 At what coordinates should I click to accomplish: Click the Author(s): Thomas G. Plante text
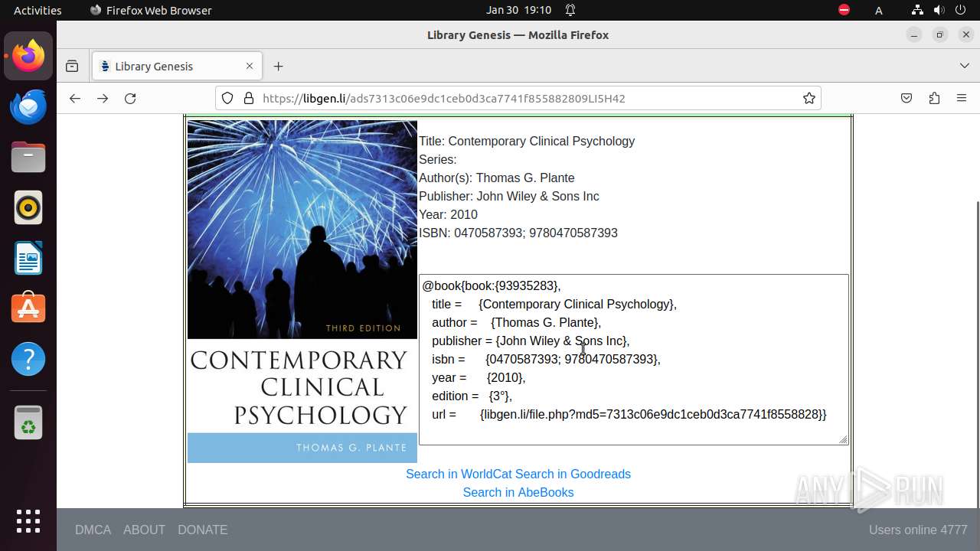coord(496,178)
